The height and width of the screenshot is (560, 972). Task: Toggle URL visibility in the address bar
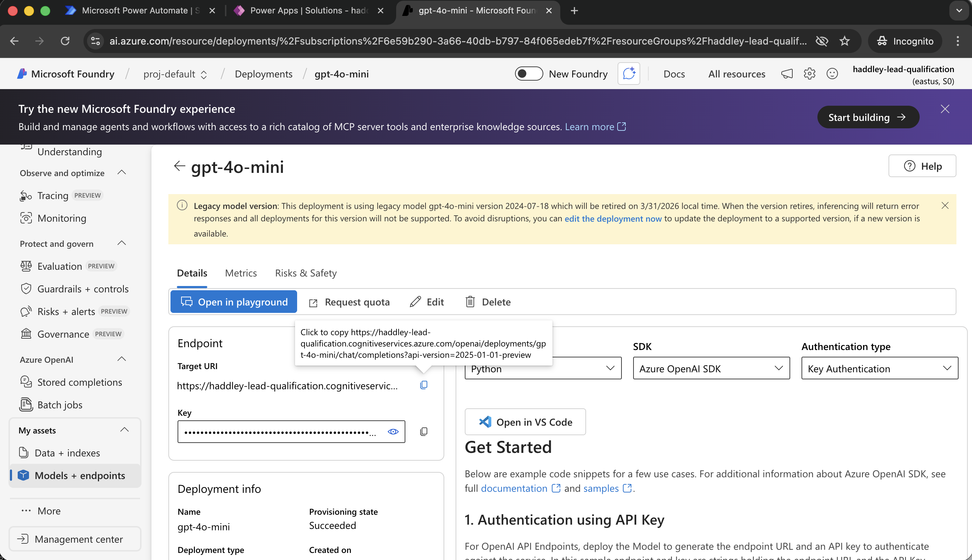tap(822, 41)
